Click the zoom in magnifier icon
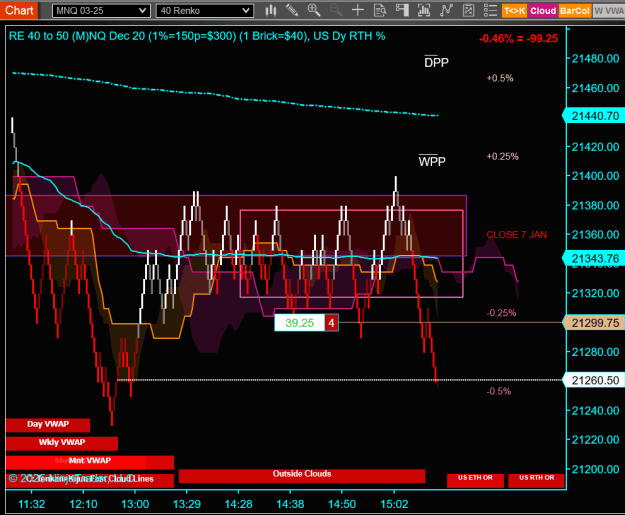This screenshot has height=515, width=625. coord(314,10)
